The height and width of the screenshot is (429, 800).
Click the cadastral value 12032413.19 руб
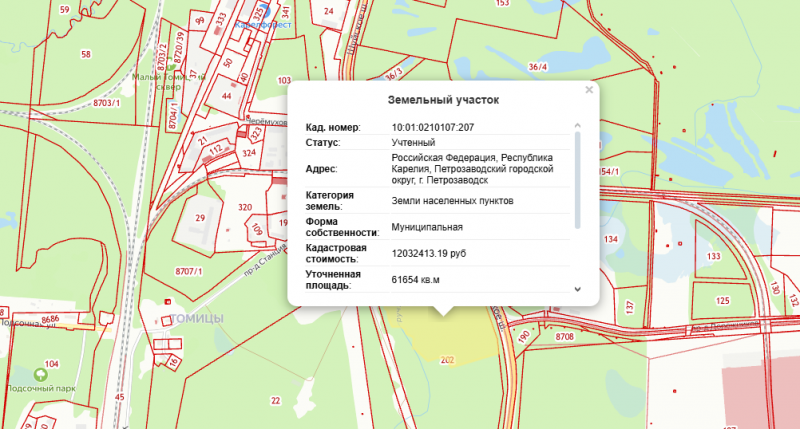pos(430,254)
